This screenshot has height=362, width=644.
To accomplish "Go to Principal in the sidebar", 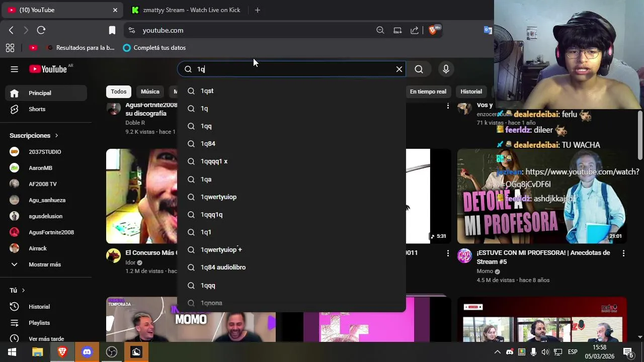I will coord(46,93).
